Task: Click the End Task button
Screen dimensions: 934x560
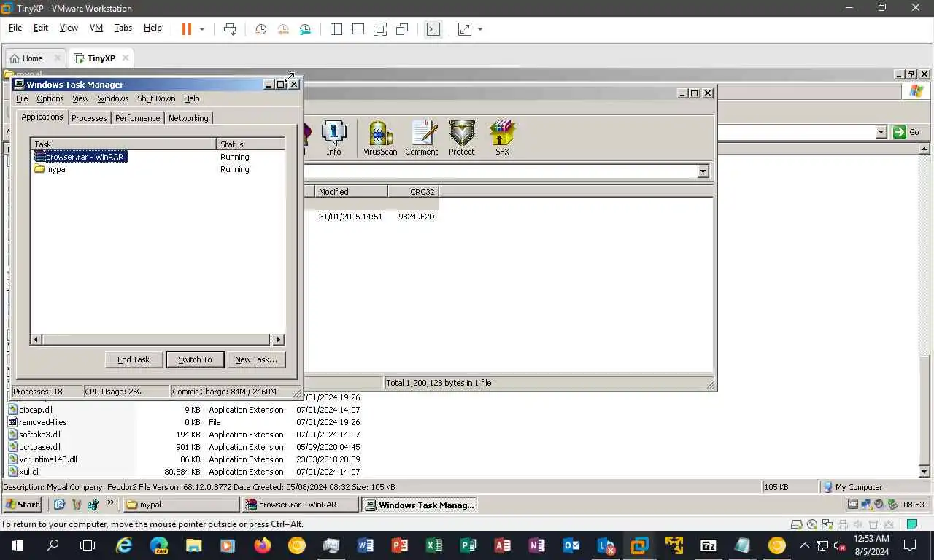Action: (134, 359)
